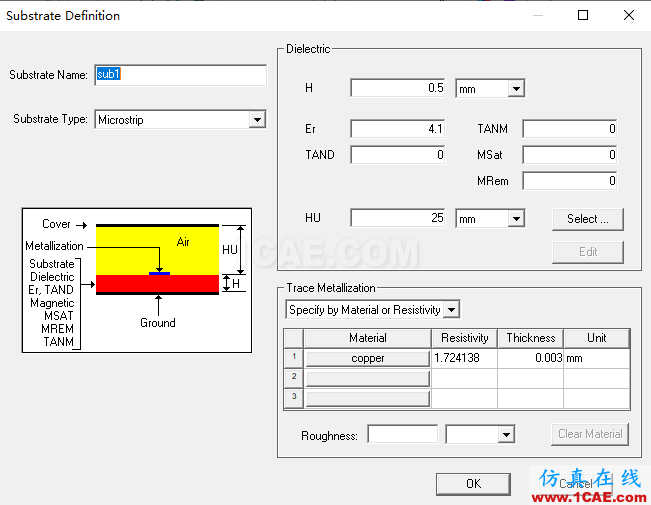This screenshot has height=505, width=651.
Task: Click the Thickness cell showing 0.003
Action: coord(530,358)
